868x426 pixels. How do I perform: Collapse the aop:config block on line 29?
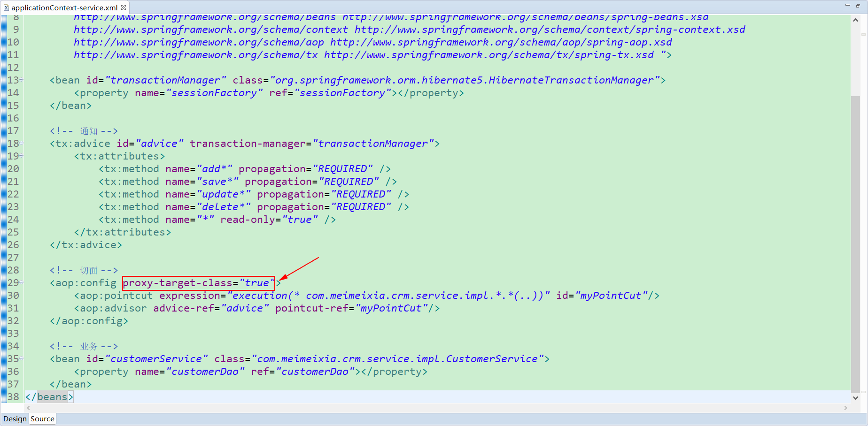click(x=22, y=282)
